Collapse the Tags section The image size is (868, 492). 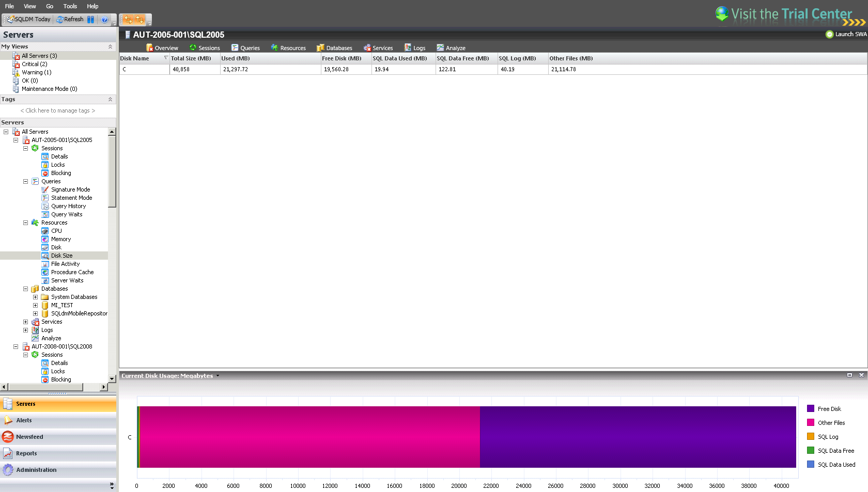click(110, 99)
